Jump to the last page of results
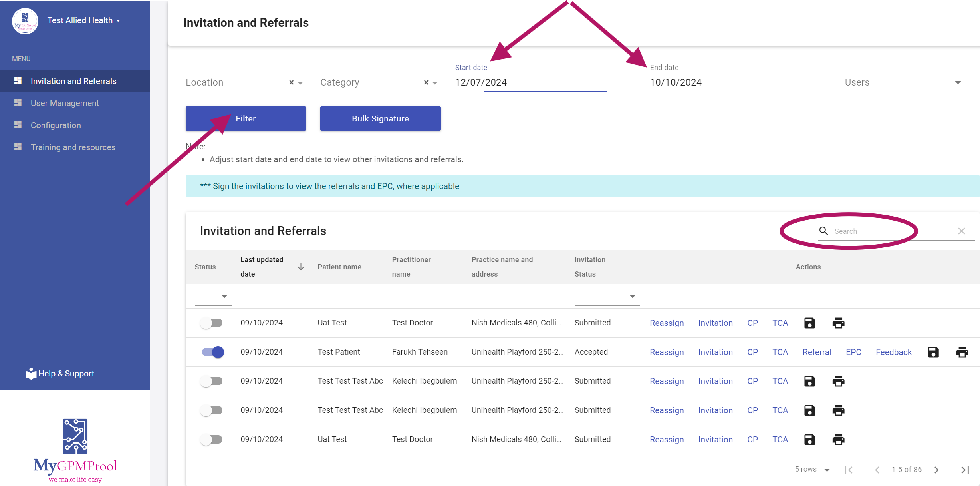Image resolution: width=980 pixels, height=486 pixels. coord(965,470)
